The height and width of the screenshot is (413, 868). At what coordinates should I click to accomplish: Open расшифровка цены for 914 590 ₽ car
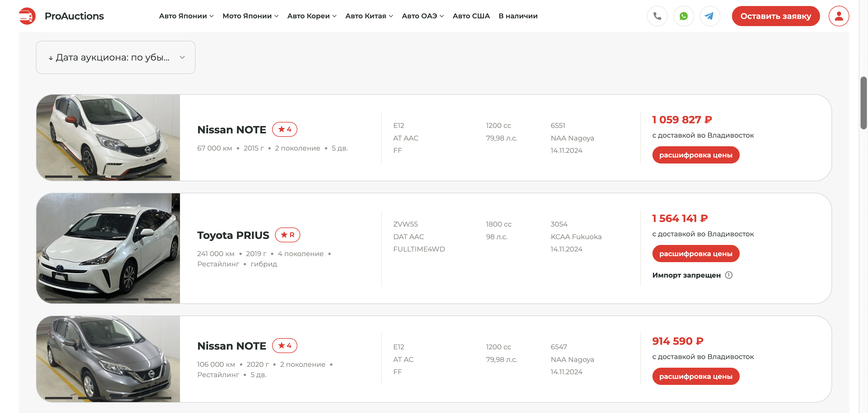click(695, 376)
